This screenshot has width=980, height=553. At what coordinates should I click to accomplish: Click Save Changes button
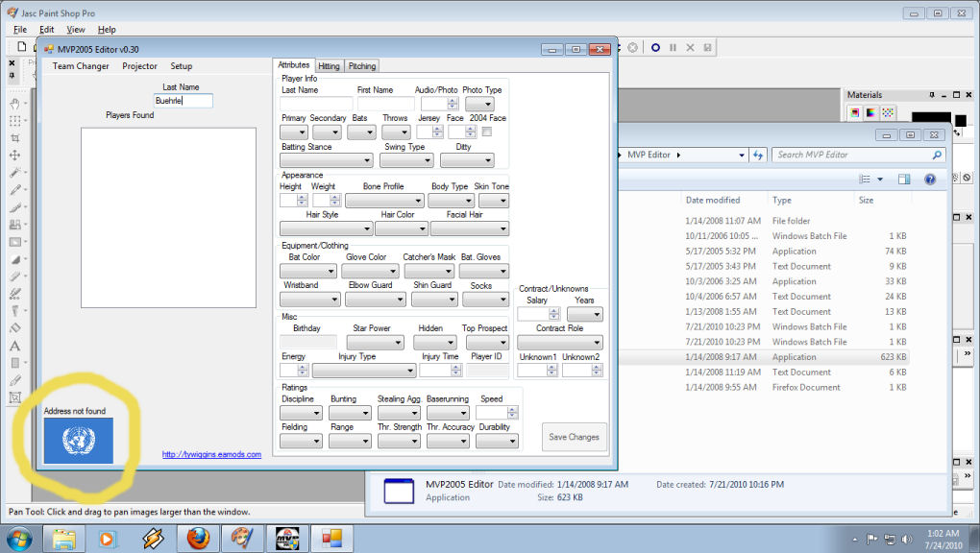pyautogui.click(x=574, y=438)
